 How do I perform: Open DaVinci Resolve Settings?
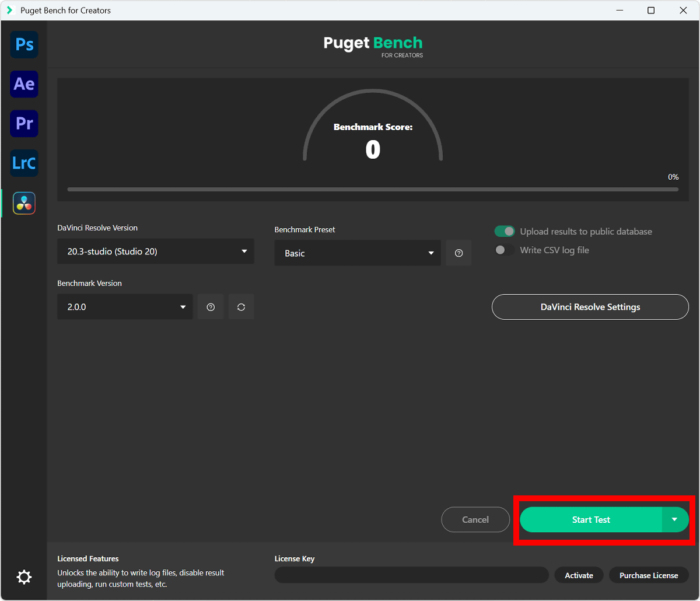(x=590, y=307)
